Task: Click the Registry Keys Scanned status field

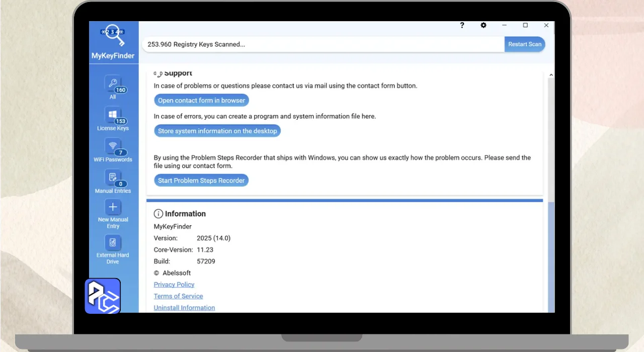Action: [x=324, y=44]
